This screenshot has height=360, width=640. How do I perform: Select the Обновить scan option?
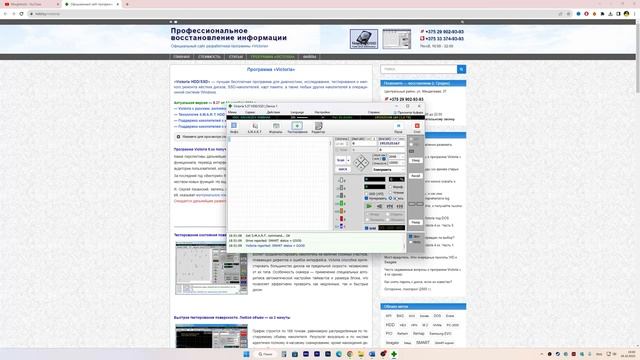pyautogui.click(x=395, y=220)
